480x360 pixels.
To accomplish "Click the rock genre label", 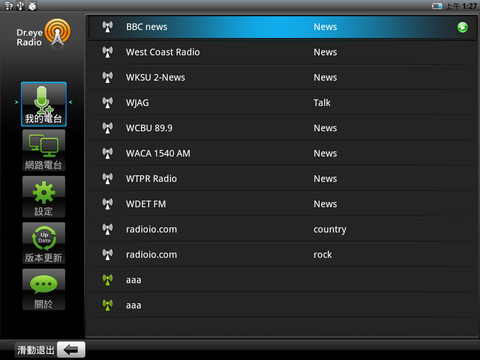I will (322, 255).
